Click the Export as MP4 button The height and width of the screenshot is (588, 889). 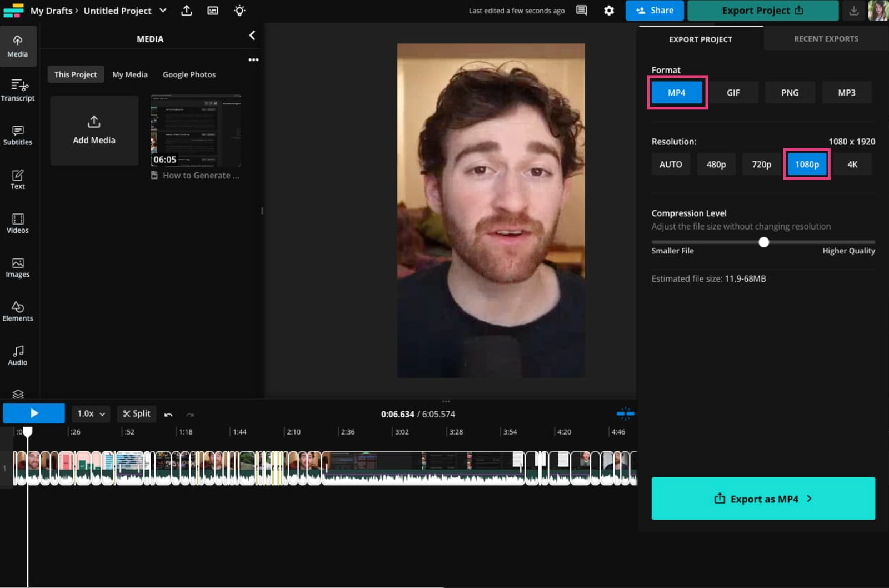tap(762, 499)
